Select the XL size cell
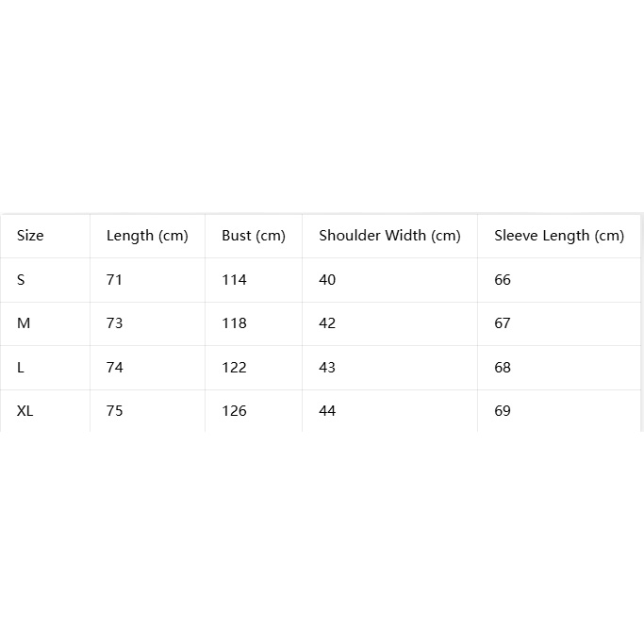This screenshot has height=644, width=644. point(25,411)
